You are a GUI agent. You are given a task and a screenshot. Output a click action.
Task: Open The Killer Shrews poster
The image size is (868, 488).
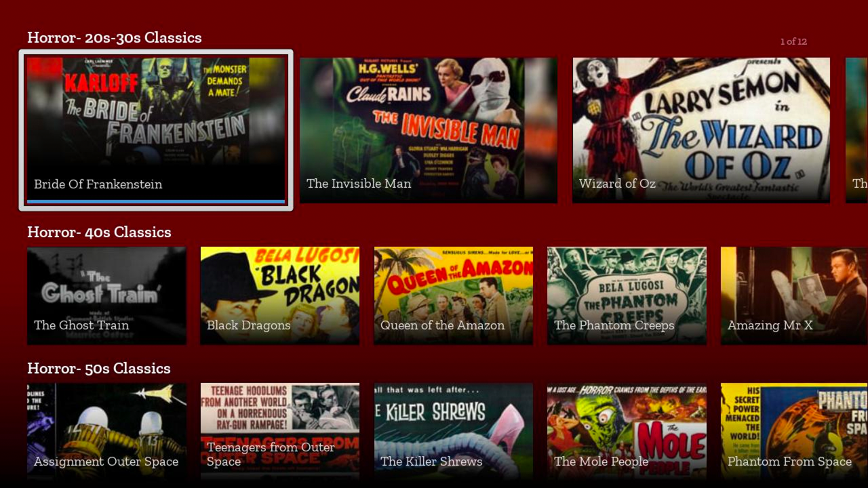click(x=454, y=432)
